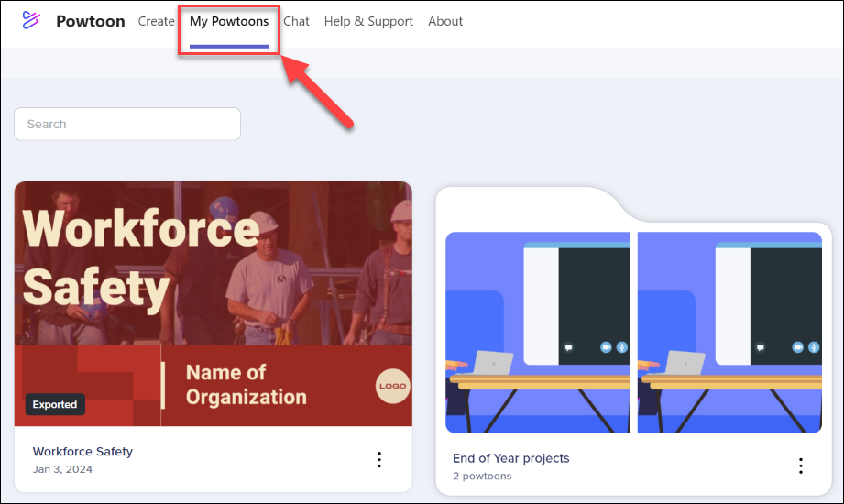Click the Workforce Safety title text
The width and height of the screenshot is (844, 504).
click(82, 451)
